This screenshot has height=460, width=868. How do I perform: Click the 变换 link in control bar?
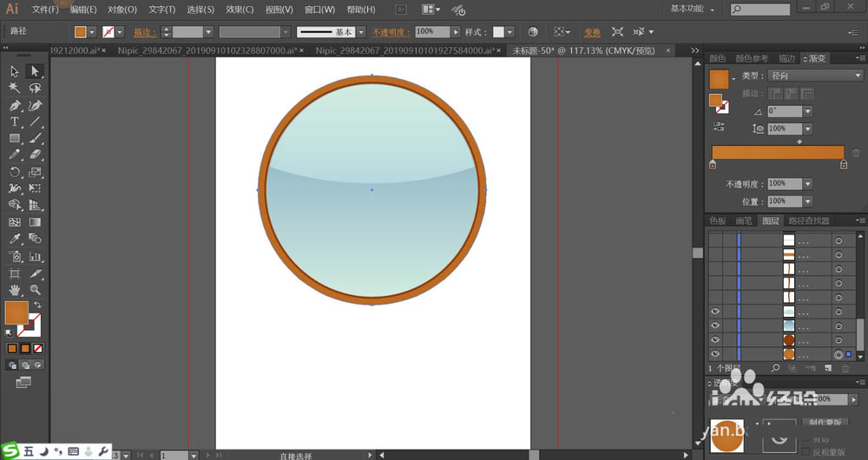pyautogui.click(x=592, y=32)
